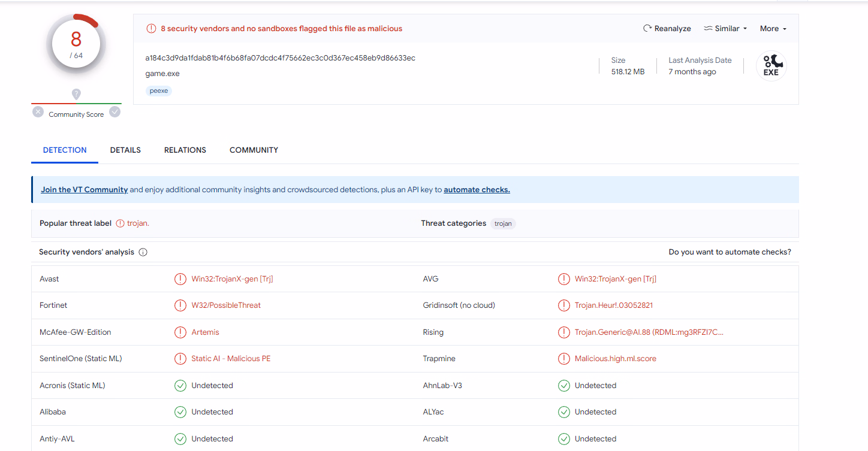Click the AhnLab-V3 vendor name
This screenshot has height=451, width=868.
[x=442, y=386]
